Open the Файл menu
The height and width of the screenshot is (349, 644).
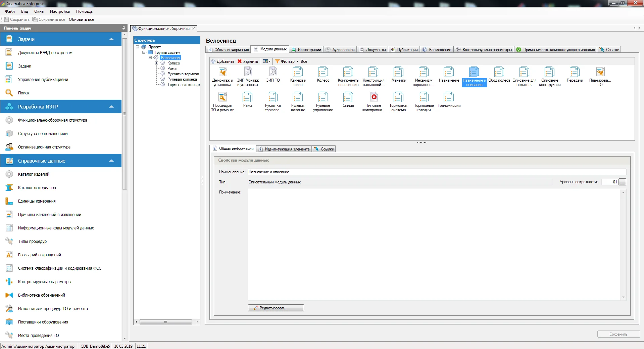10,11
